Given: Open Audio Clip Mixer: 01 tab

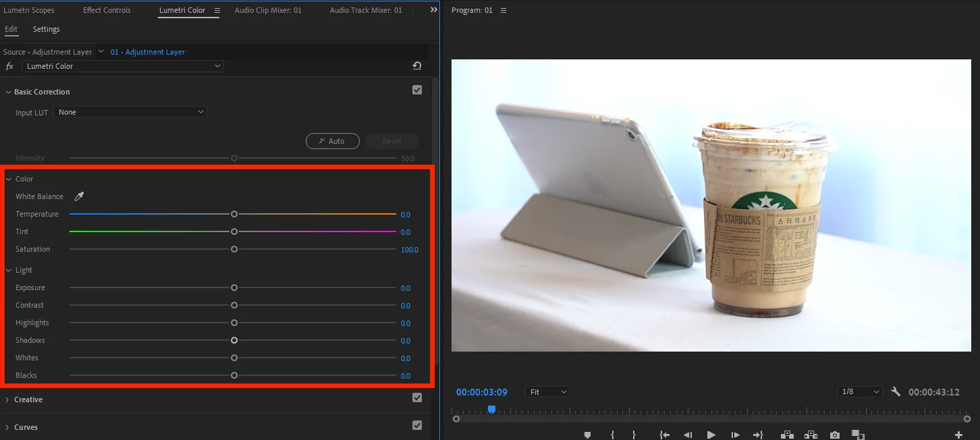Looking at the screenshot, I should click(x=268, y=10).
